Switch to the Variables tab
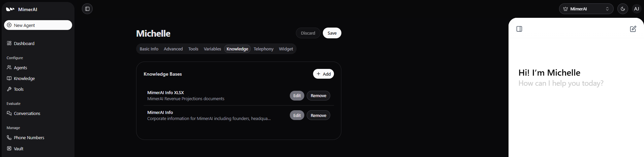Viewport: 644px width, 157px height. [212, 49]
